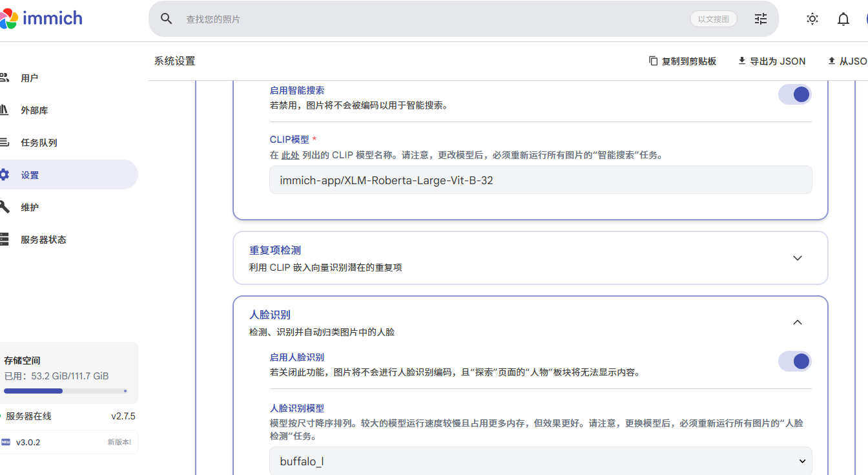Collapse the 人脸识别 section
Screen dimensions: 868x475
(x=798, y=322)
